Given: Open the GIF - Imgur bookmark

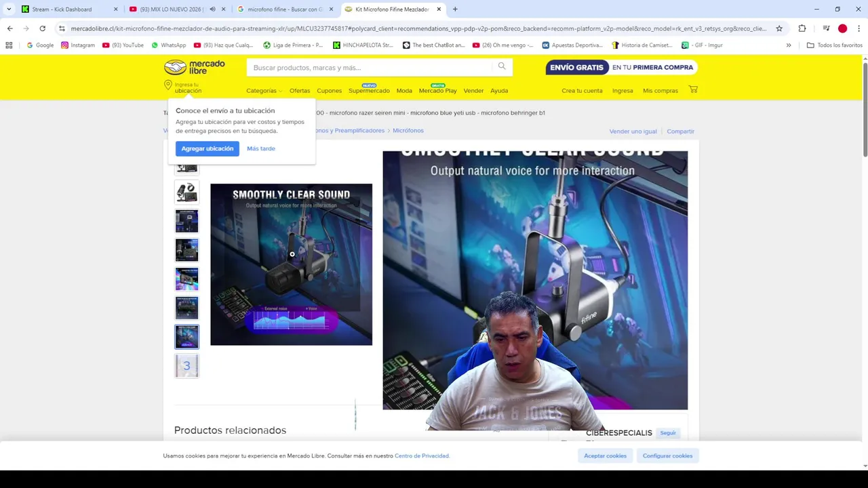Looking at the screenshot, I should tap(702, 45).
